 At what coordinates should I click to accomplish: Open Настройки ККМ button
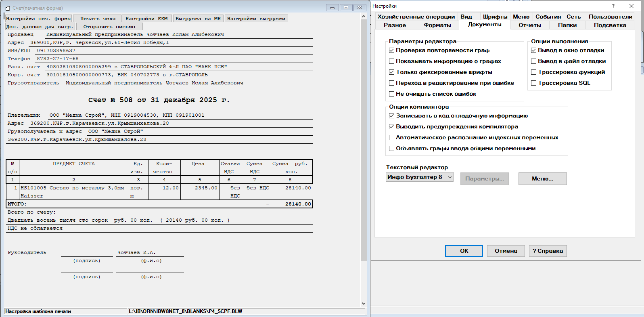pos(146,19)
